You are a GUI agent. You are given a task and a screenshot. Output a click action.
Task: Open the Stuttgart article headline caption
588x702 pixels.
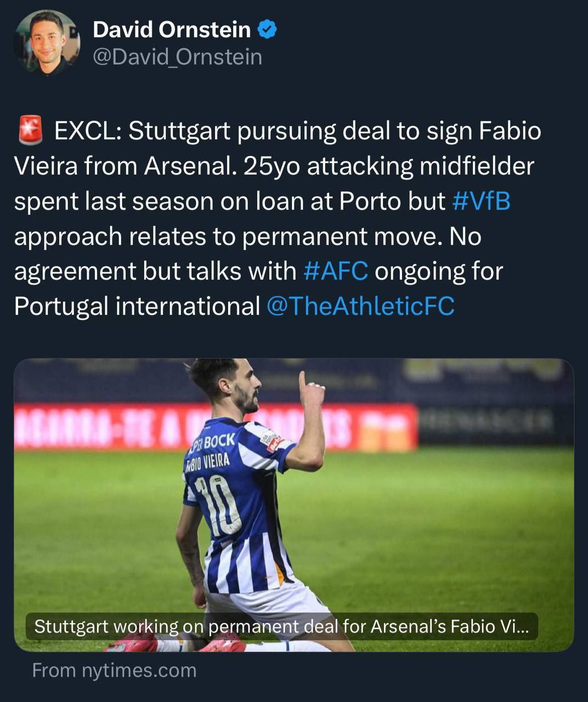(281, 626)
